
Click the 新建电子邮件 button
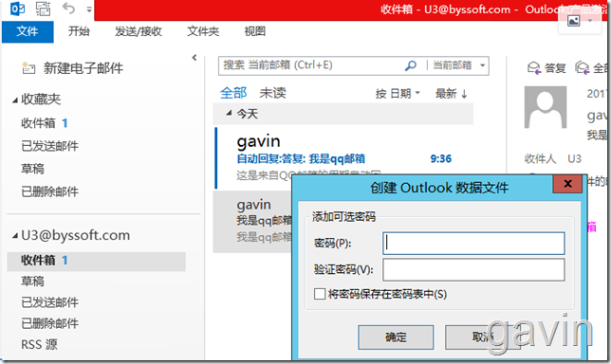73,68
